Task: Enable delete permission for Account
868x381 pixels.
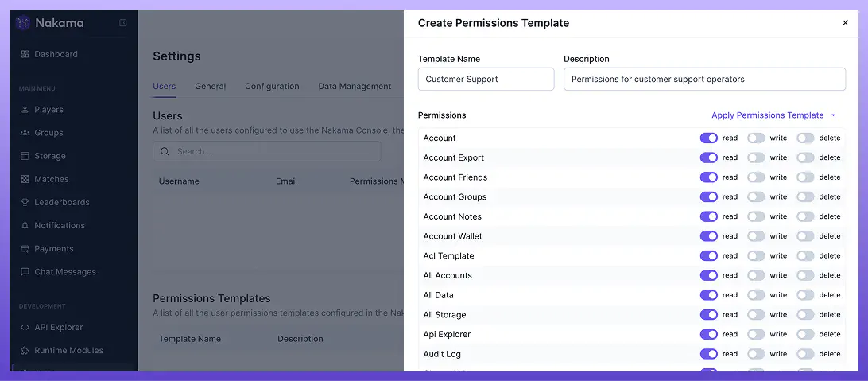Action: (x=805, y=138)
